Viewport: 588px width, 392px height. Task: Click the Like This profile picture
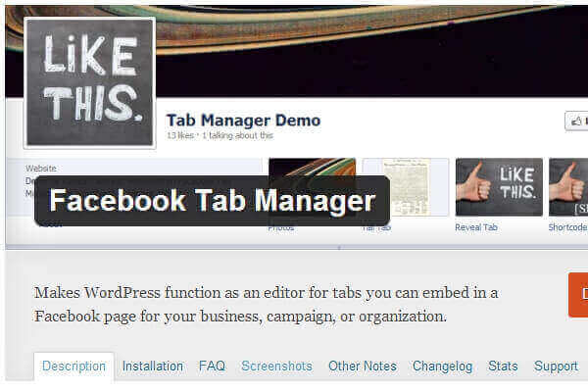[x=89, y=82]
